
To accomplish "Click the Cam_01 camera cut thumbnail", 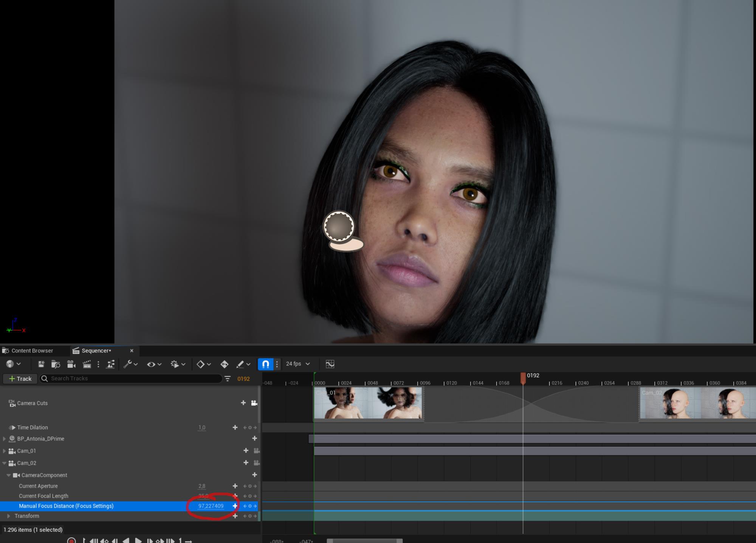I will pyautogui.click(x=369, y=404).
